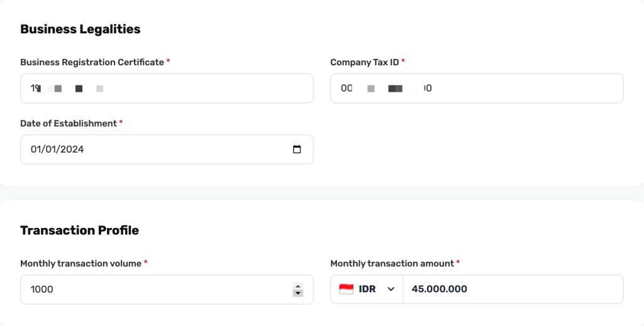
Task: Click the Business Registration Certificate label
Action: pos(92,62)
